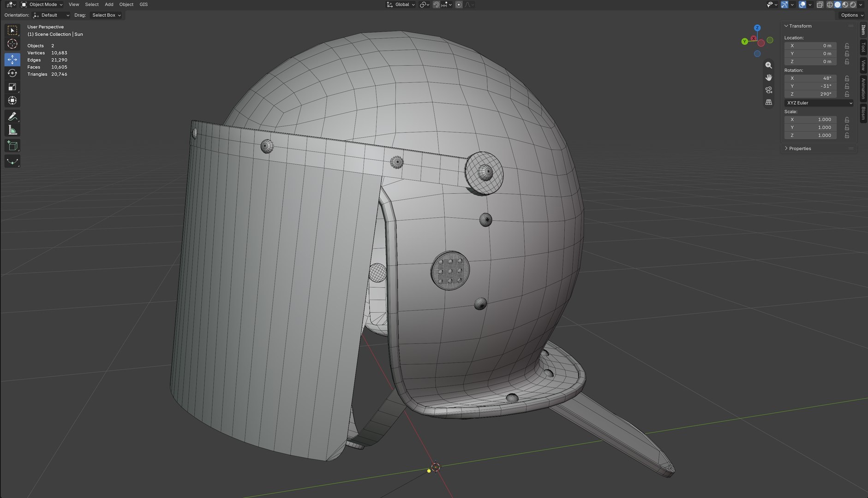Open the editor type menu icon
Viewport: 868px width, 498px height.
point(11,5)
